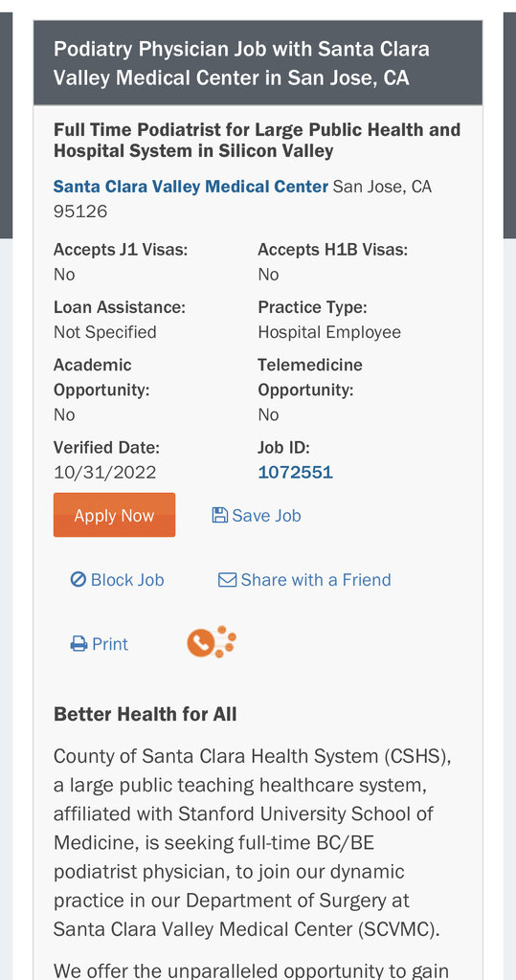Click the floppy disk Save Job icon
This screenshot has height=980, width=516.
tap(219, 515)
